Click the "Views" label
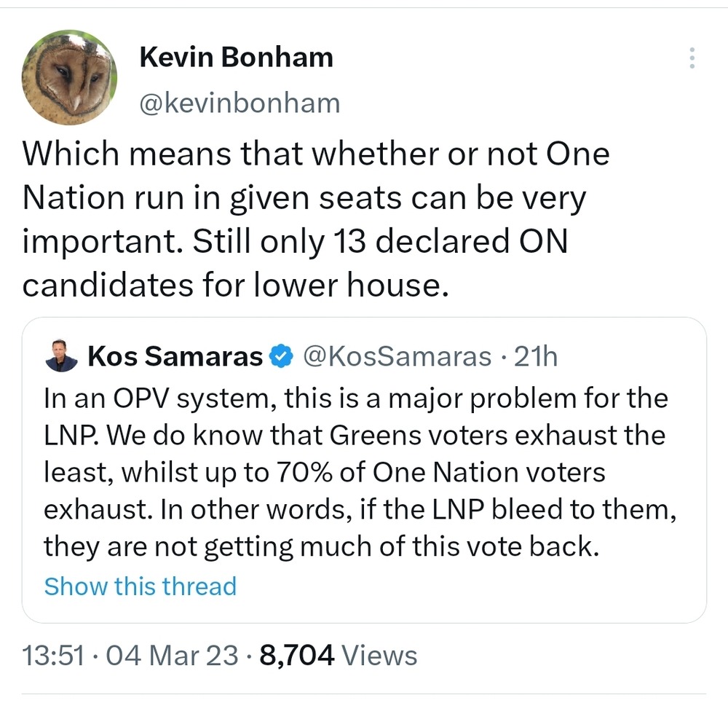This screenshot has width=728, height=703. click(379, 656)
